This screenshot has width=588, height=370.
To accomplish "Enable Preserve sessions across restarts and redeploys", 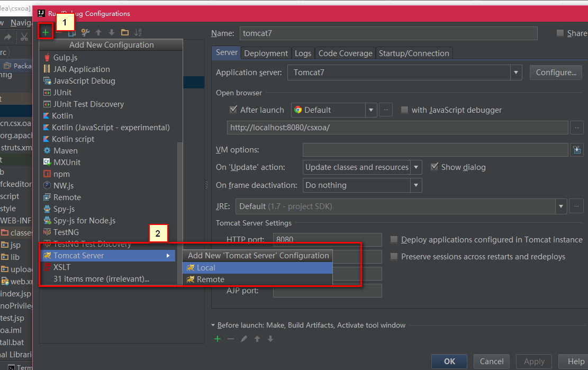I will click(394, 256).
